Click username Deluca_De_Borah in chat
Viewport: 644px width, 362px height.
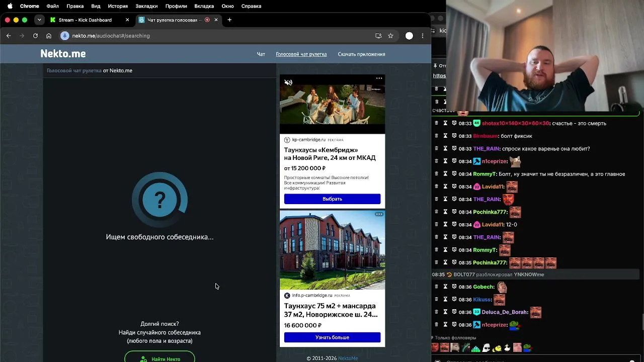[x=505, y=312]
